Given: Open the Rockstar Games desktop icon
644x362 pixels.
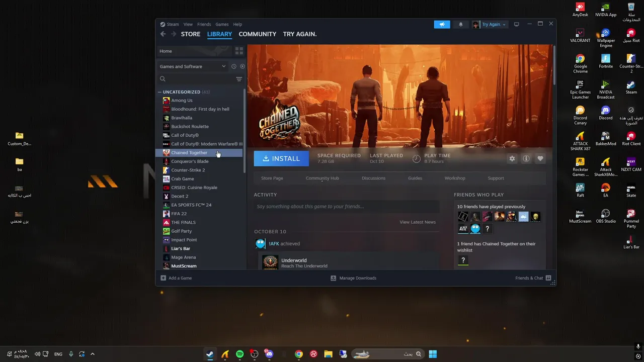Looking at the screenshot, I should [x=580, y=167].
